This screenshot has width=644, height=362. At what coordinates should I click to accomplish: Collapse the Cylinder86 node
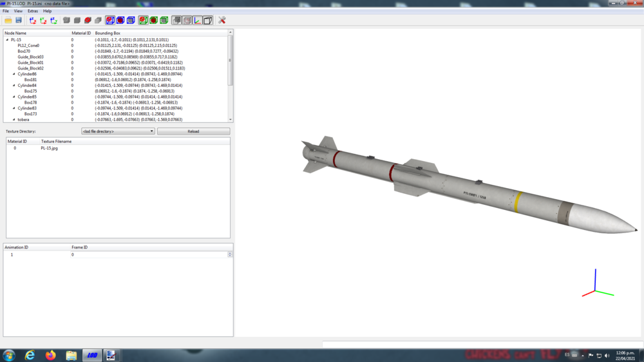[14, 74]
